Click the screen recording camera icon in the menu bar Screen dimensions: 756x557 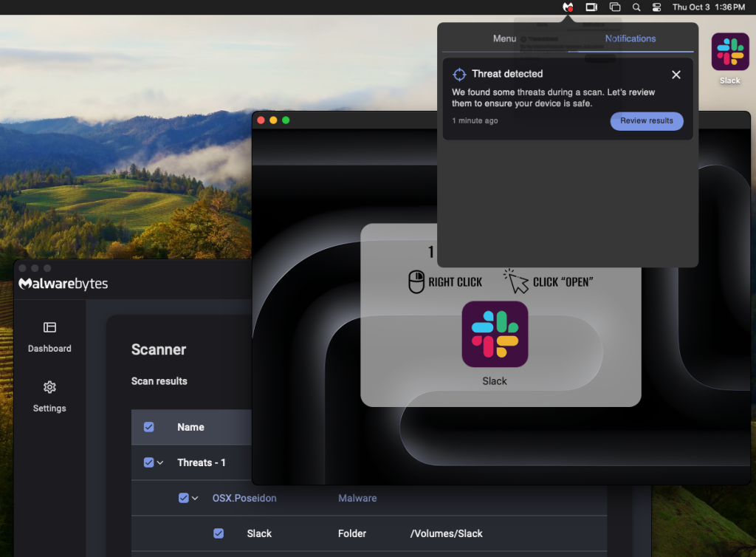pyautogui.click(x=591, y=7)
